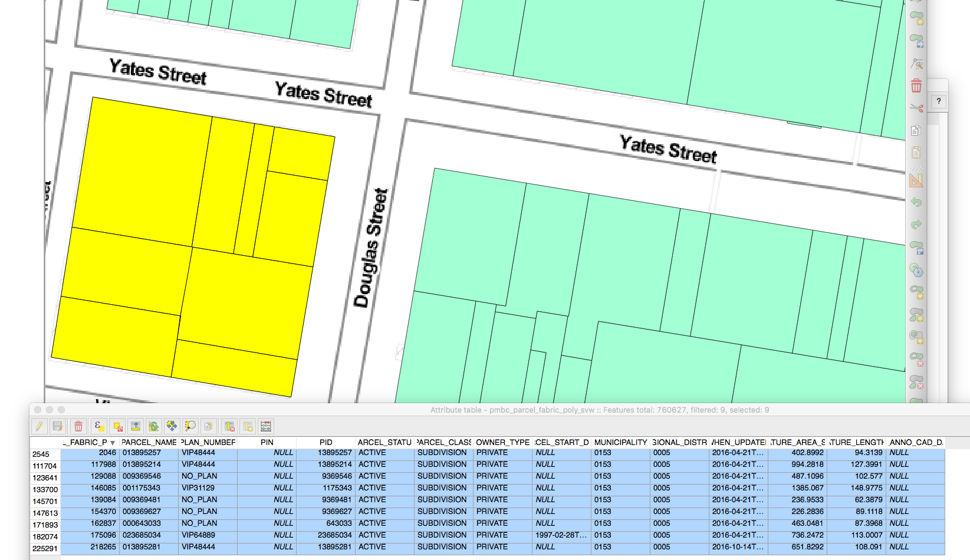The width and height of the screenshot is (970, 560).
Task: Click the delete column icon
Action: [229, 426]
